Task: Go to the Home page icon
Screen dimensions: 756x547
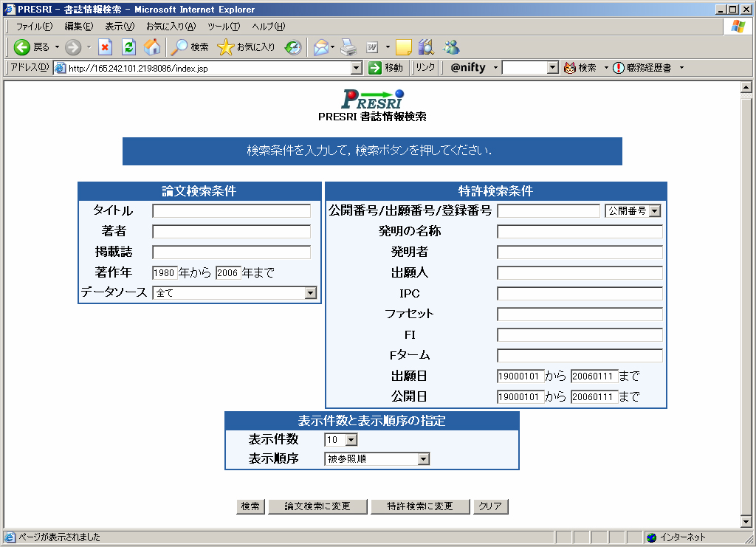Action: point(152,47)
